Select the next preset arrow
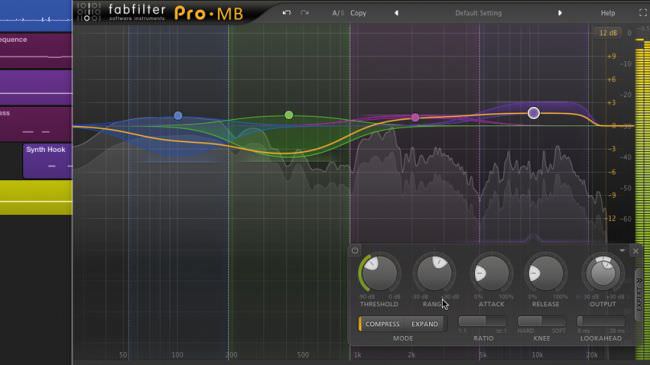 (560, 13)
